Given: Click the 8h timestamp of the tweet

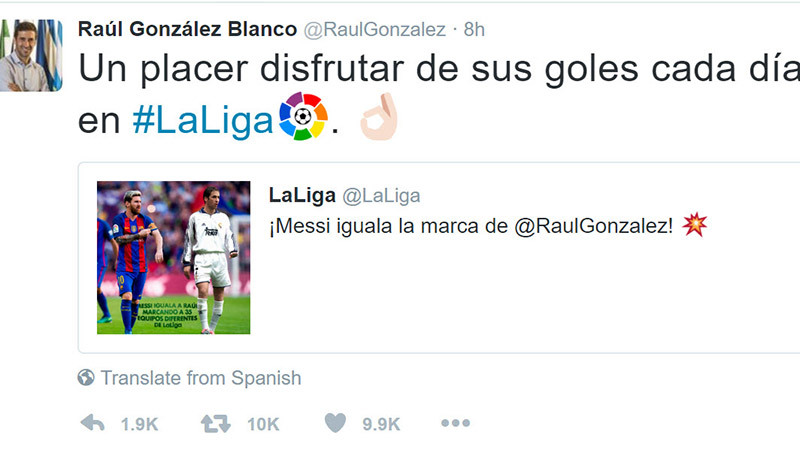Looking at the screenshot, I should click(x=474, y=29).
